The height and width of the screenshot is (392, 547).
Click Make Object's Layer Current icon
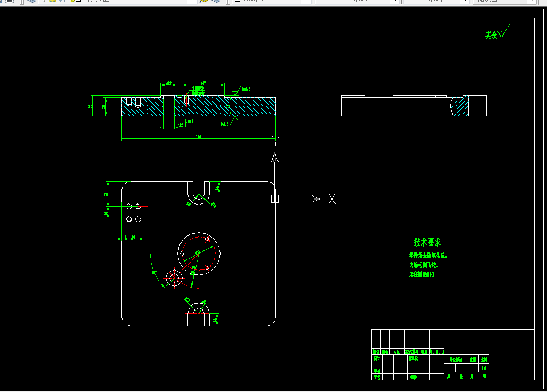pyautogui.click(x=204, y=1)
